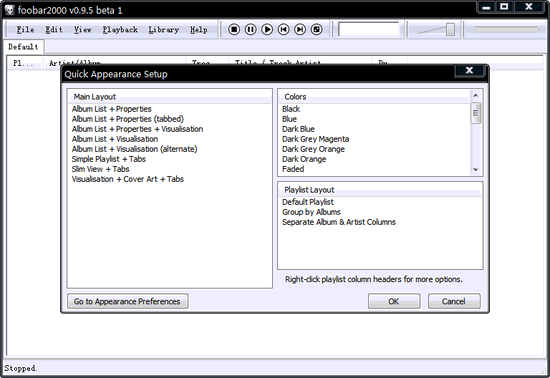The width and height of the screenshot is (550, 378).
Task: Click Go to Appearance Preferences button
Action: click(x=127, y=301)
